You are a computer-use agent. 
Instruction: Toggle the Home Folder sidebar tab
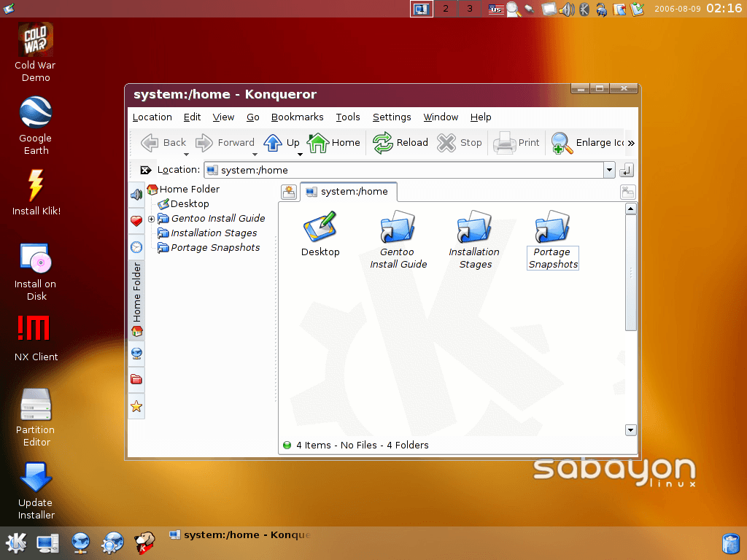point(136,300)
